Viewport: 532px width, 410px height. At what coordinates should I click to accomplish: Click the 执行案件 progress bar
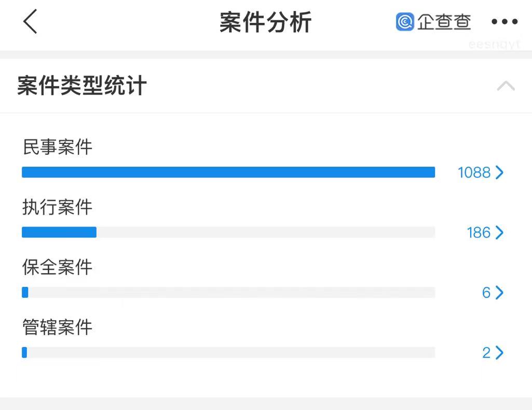pyautogui.click(x=228, y=232)
